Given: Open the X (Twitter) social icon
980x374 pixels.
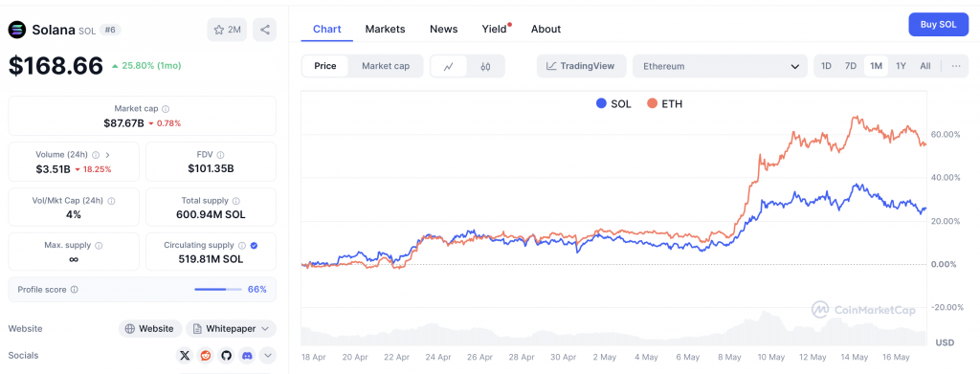Looking at the screenshot, I should coord(185,355).
